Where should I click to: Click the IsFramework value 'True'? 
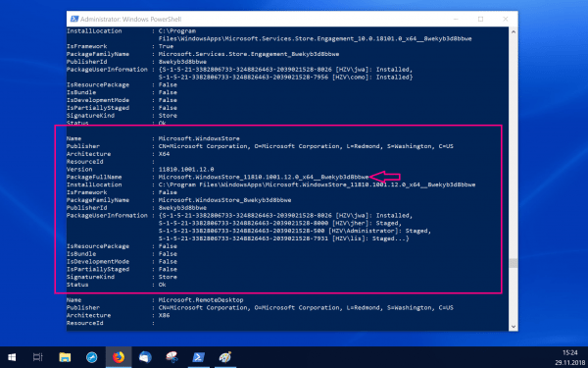(167, 46)
